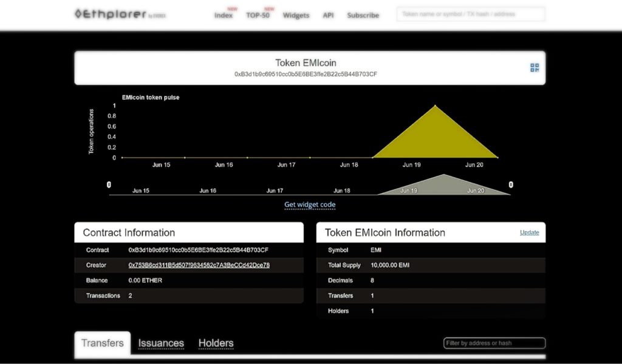
Task: Click the Get widget code link
Action: click(x=310, y=204)
